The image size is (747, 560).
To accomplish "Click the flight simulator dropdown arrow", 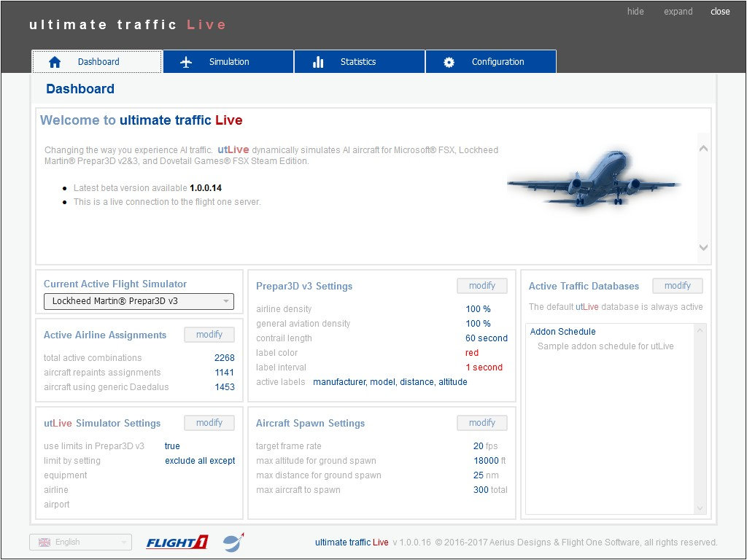I will 226,301.
